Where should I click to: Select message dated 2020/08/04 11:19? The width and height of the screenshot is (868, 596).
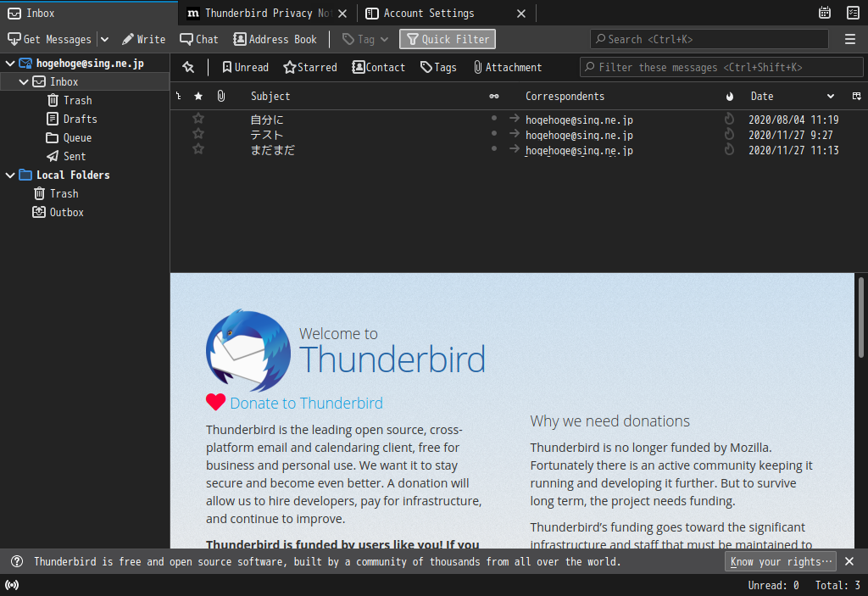[793, 120]
